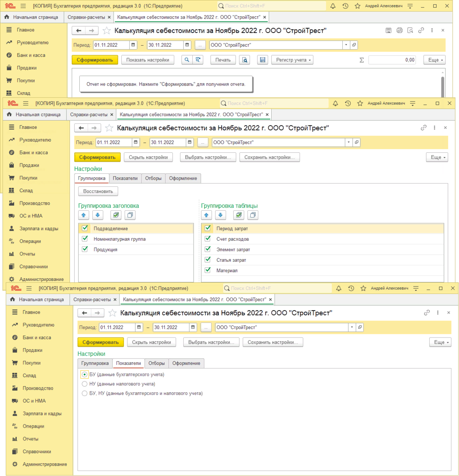The width and height of the screenshot is (459, 476).
Task: Open notifications bell icon in top window title bar
Action: (x=333, y=6)
